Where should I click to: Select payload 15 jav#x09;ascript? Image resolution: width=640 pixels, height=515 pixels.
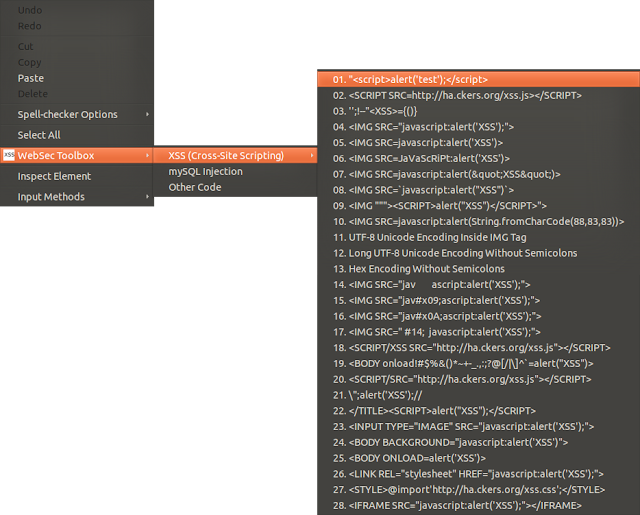(x=478, y=300)
